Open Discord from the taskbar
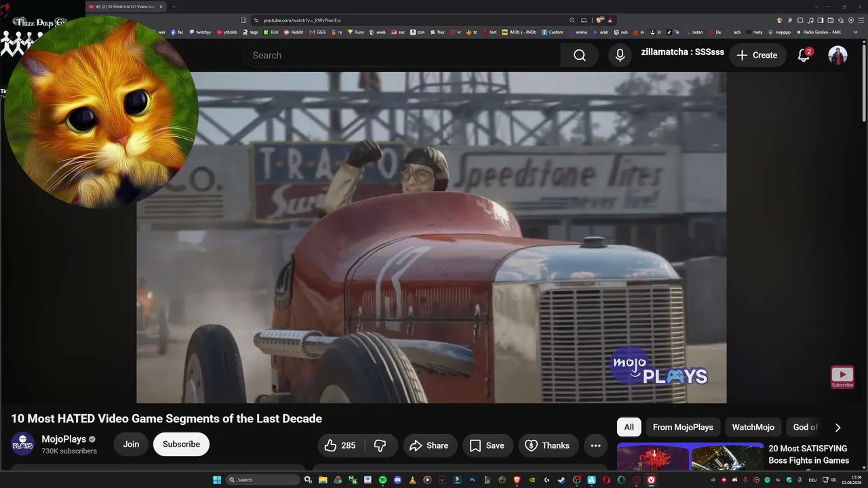This screenshot has height=488, width=868. pos(397,480)
